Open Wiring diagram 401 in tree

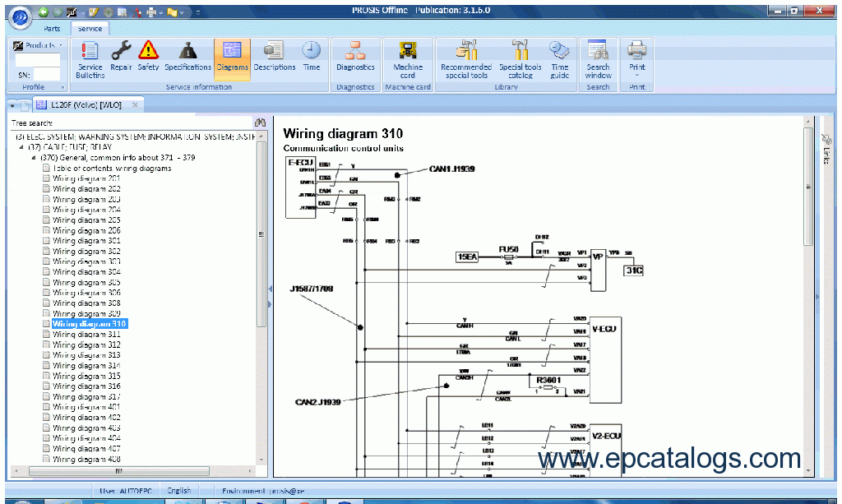pos(86,407)
